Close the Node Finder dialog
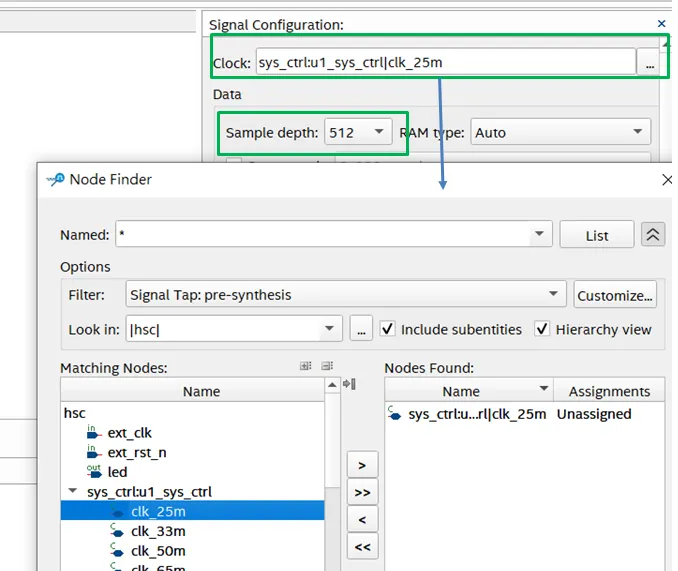This screenshot has width=678, height=571. pyautogui.click(x=667, y=179)
